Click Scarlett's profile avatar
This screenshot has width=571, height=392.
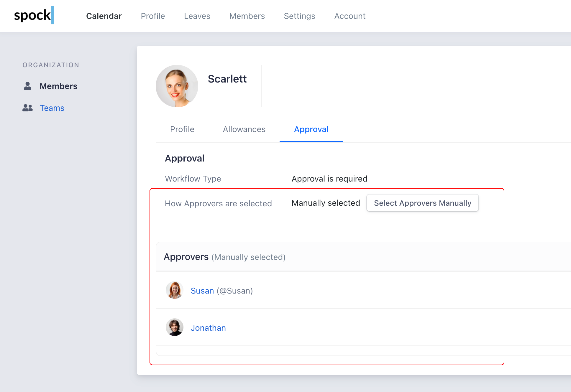pyautogui.click(x=177, y=86)
